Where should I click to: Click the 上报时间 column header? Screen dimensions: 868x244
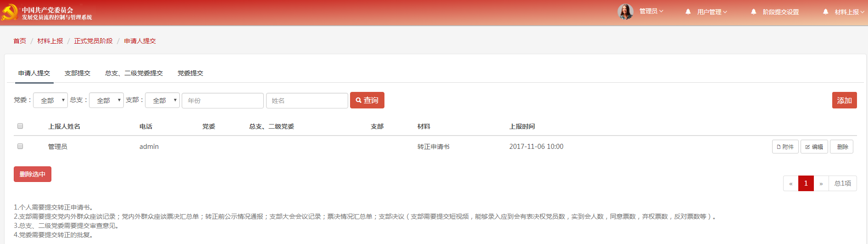tap(522, 126)
